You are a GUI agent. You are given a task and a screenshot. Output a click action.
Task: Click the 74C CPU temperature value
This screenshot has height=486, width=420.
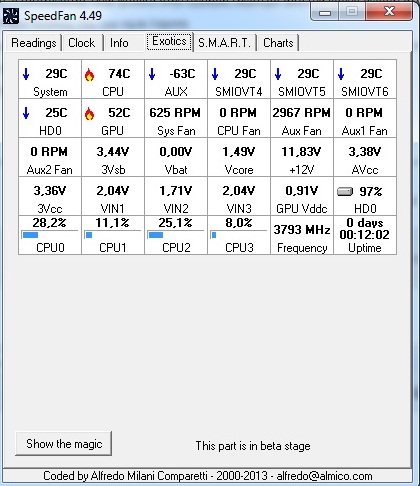(x=119, y=74)
